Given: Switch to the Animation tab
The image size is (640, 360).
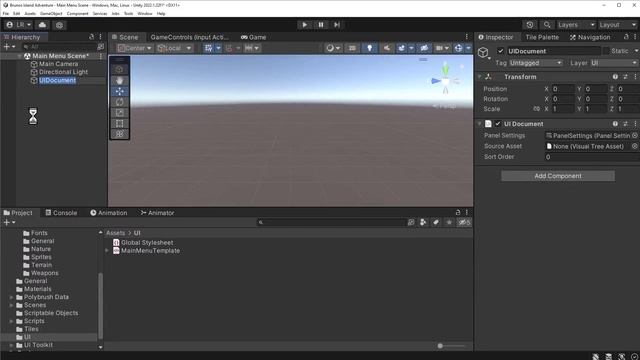Looking at the screenshot, I should (x=109, y=213).
